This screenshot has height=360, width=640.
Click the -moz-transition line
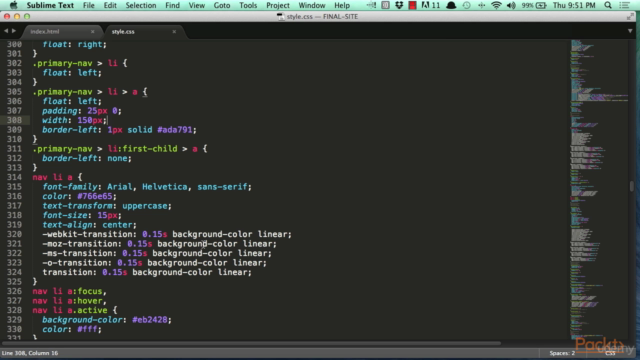pyautogui.click(x=160, y=244)
